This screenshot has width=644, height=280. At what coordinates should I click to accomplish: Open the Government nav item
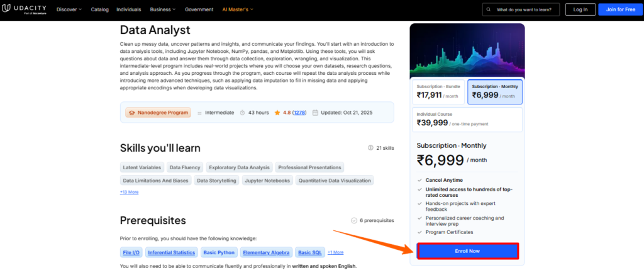click(x=199, y=9)
